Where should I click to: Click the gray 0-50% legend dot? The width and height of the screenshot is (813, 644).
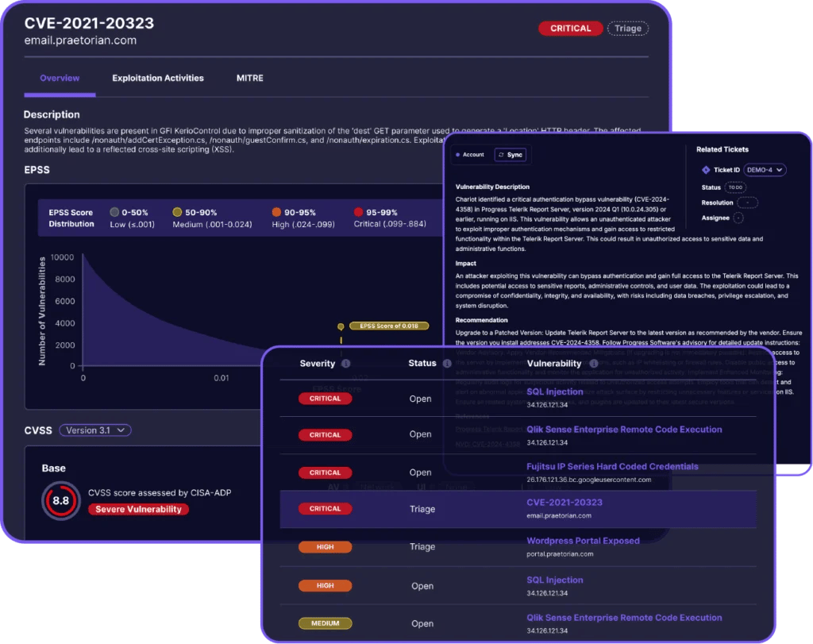pos(114,212)
